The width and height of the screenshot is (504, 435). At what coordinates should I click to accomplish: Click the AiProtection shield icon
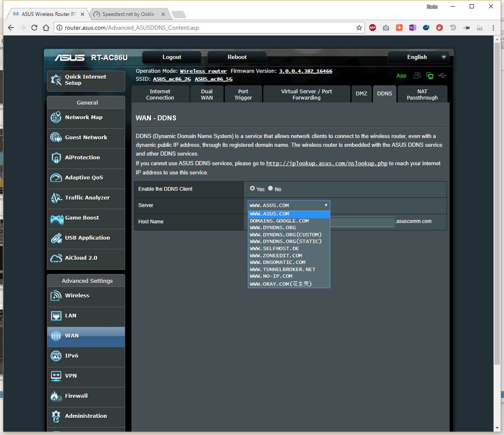pos(56,158)
